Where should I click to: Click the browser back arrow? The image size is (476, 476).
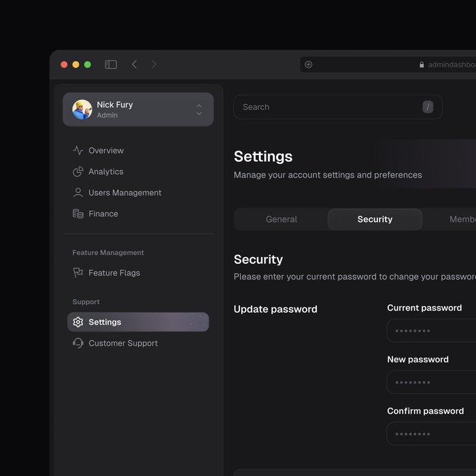pyautogui.click(x=134, y=65)
